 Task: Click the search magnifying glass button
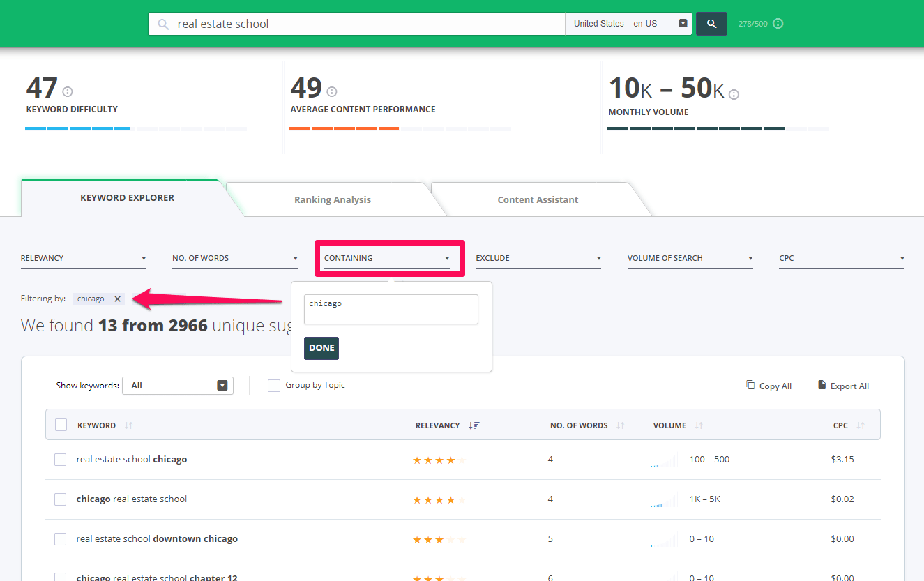tap(711, 23)
